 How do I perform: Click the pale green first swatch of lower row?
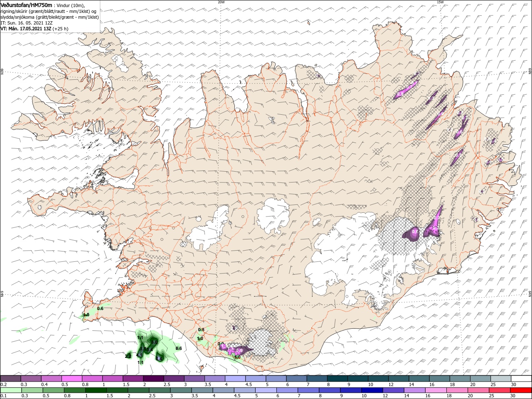(x=10, y=390)
